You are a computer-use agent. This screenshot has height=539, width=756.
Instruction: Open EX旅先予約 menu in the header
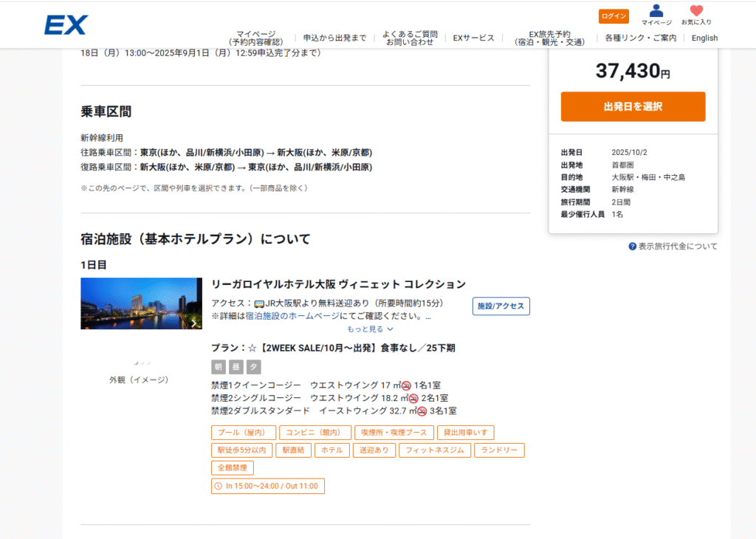click(549, 38)
